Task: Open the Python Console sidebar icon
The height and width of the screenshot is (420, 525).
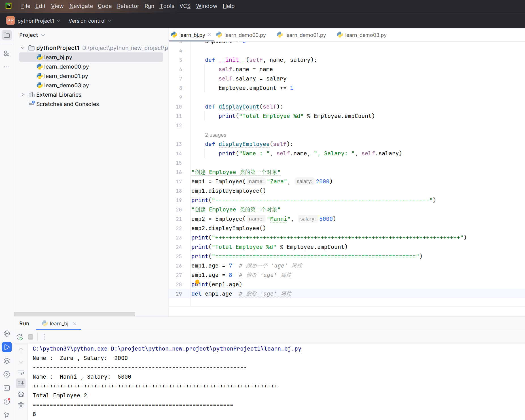Action: 7,334
